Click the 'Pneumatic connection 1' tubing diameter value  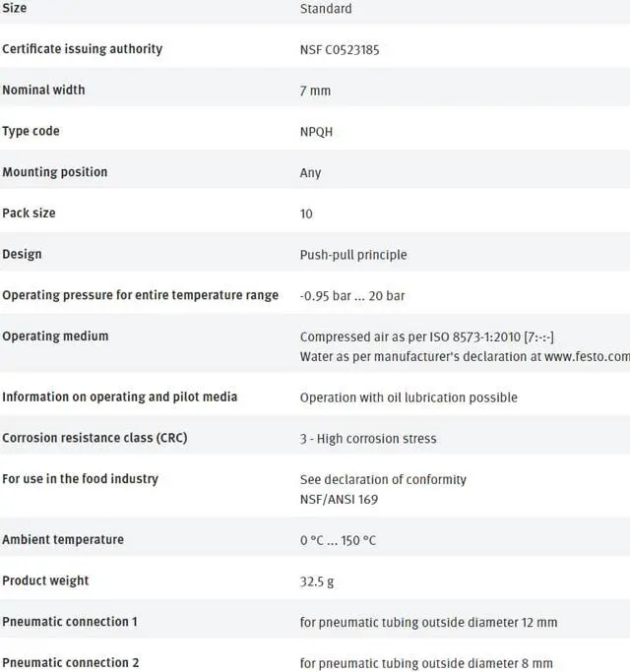(x=428, y=623)
